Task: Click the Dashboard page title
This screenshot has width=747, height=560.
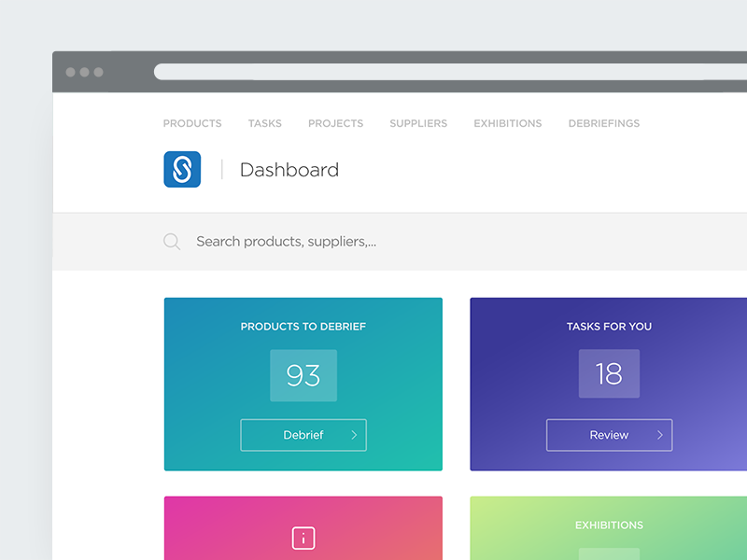Action: pyautogui.click(x=289, y=170)
